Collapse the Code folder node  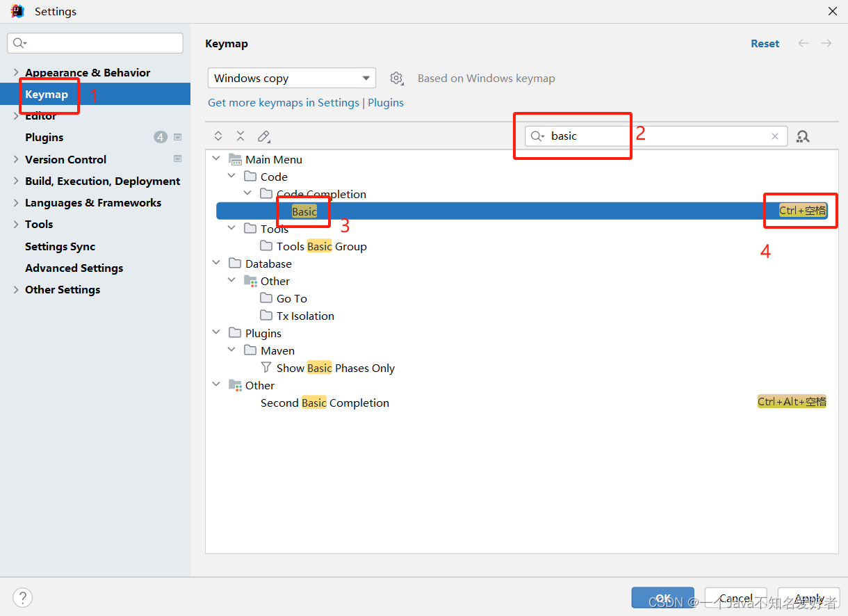click(x=231, y=177)
